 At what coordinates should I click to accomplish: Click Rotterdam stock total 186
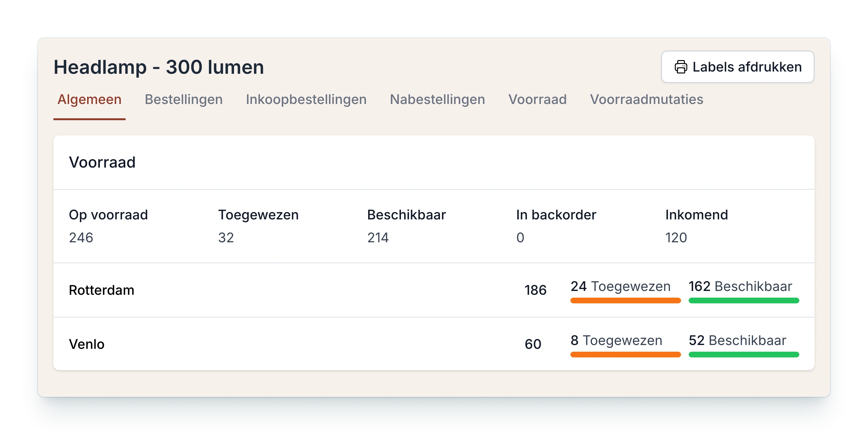535,290
